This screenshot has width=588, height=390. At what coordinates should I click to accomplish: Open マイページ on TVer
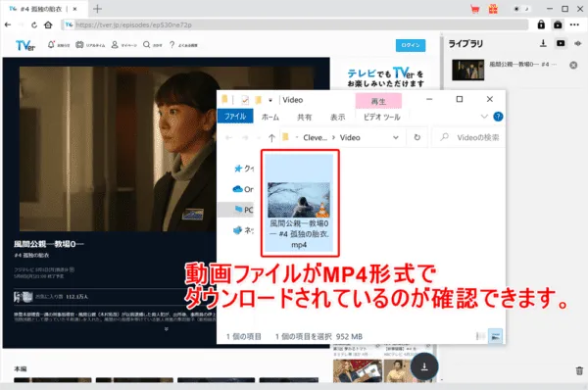tap(124, 45)
